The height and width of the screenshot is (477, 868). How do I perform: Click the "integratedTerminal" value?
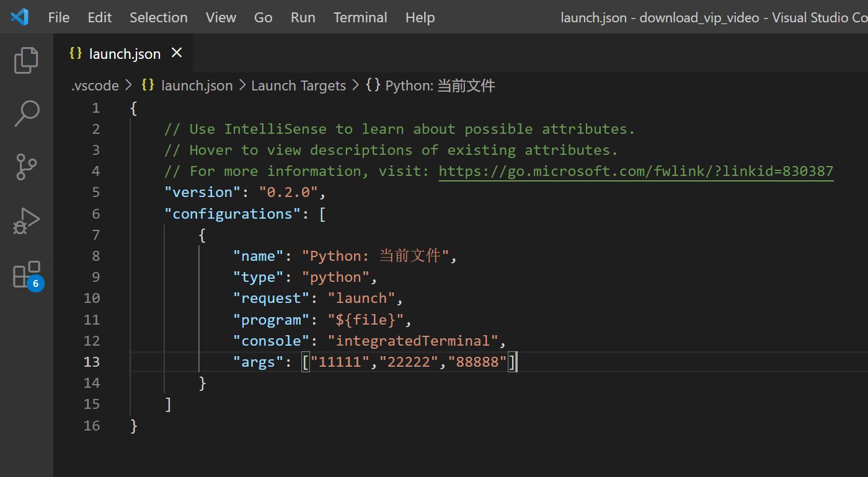[413, 341]
